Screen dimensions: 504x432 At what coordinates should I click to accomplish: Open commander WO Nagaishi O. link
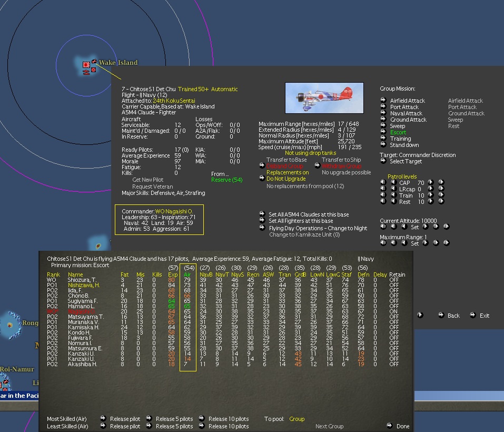pos(174,211)
